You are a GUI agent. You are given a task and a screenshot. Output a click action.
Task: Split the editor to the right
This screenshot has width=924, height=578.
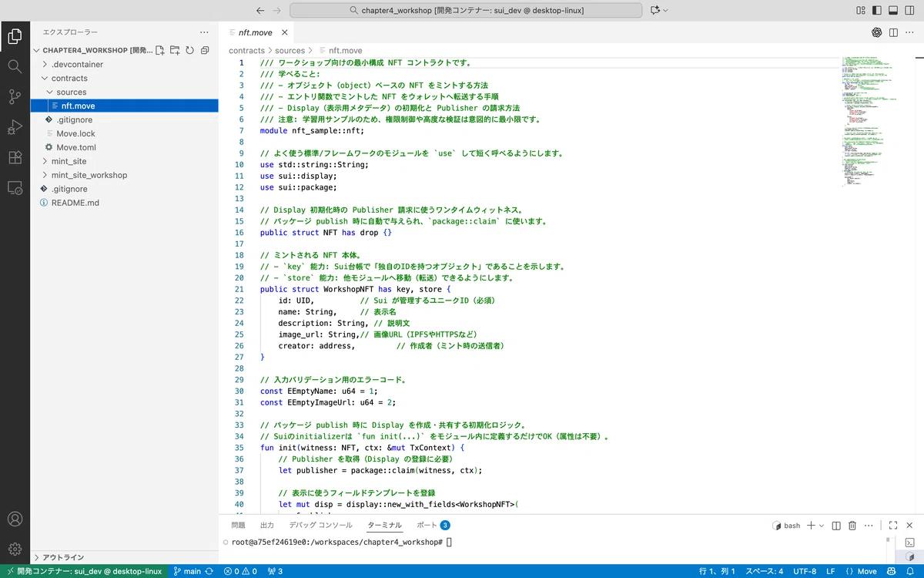[893, 32]
